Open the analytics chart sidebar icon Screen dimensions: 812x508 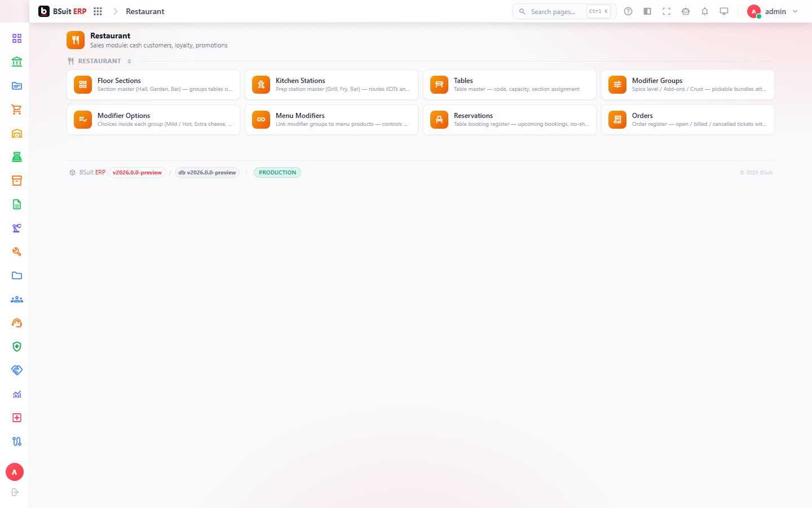click(17, 394)
